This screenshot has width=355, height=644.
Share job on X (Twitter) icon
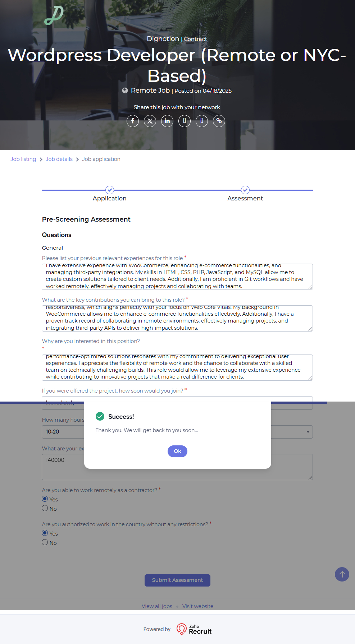(150, 121)
